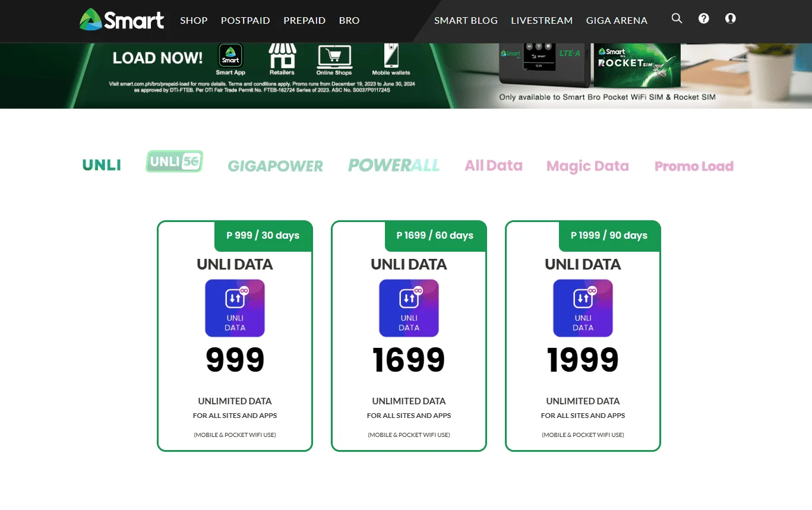
Task: Select the UNLI promo tab
Action: click(x=102, y=165)
